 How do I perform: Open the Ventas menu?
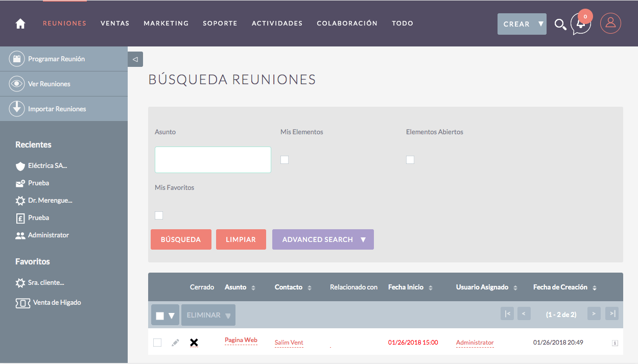[x=115, y=23]
